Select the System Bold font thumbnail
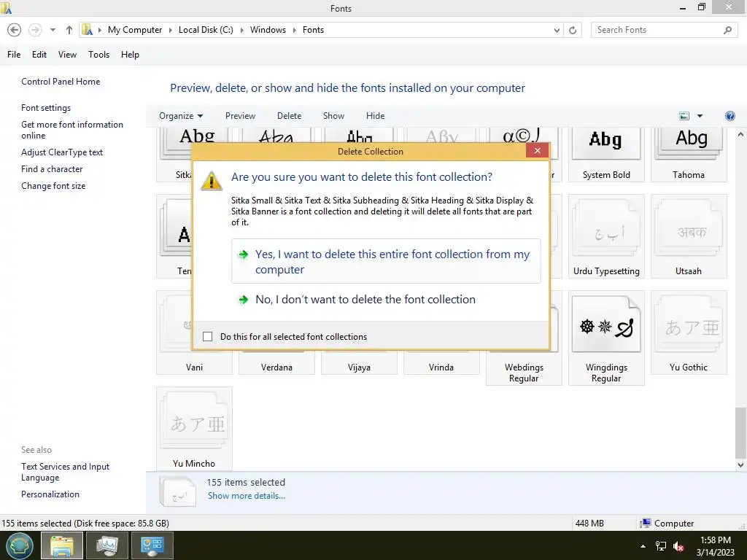 coord(606,144)
